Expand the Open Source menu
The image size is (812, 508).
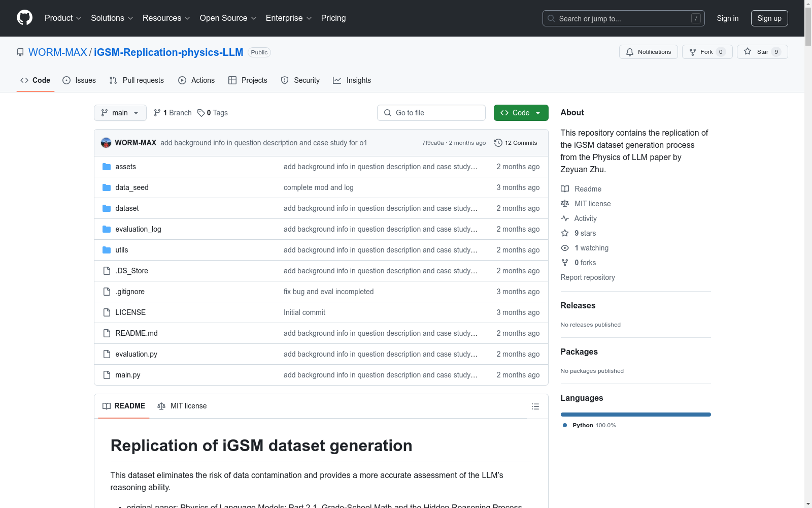coord(228,18)
